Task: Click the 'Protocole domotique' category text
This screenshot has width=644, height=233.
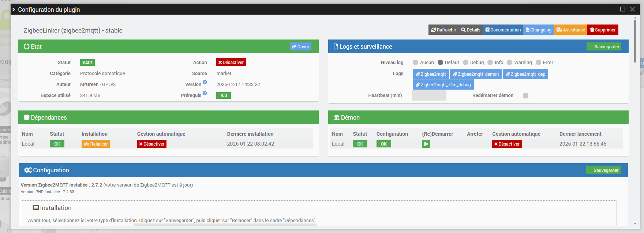Action: tap(102, 74)
